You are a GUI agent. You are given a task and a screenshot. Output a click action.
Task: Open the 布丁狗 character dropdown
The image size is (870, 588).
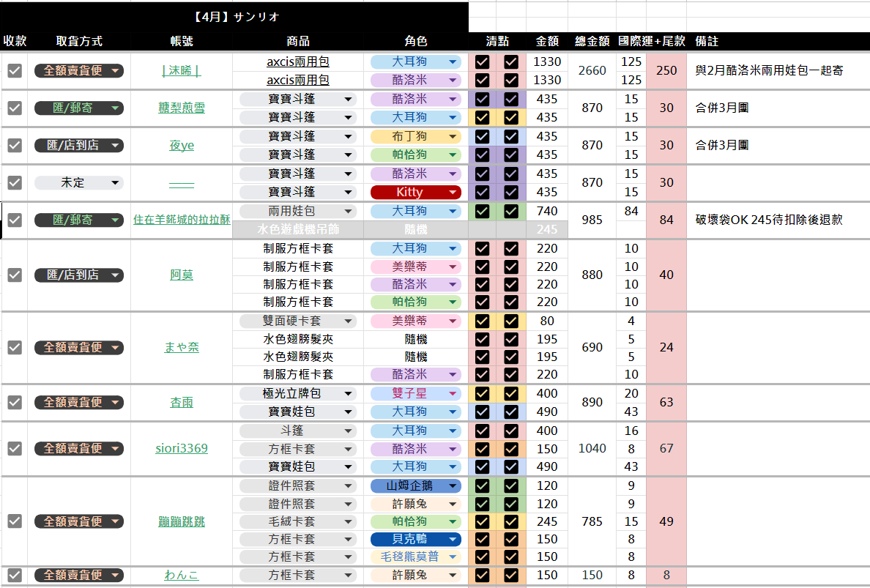(x=415, y=136)
